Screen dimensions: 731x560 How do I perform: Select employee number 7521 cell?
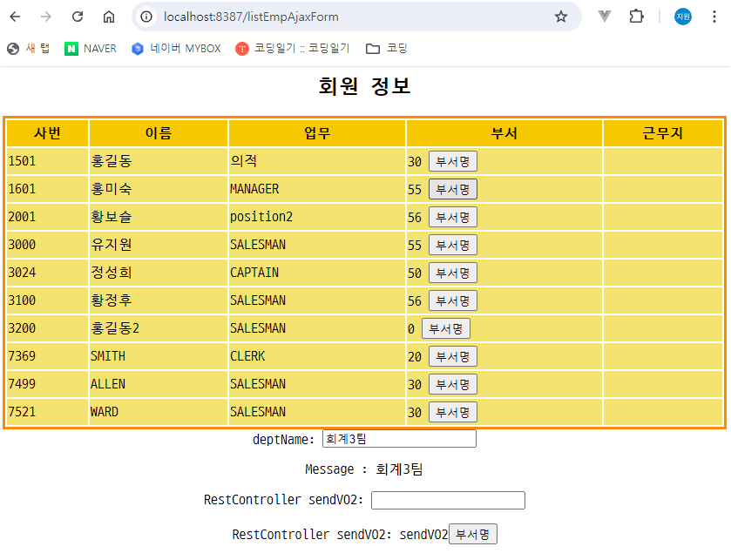[x=48, y=412]
